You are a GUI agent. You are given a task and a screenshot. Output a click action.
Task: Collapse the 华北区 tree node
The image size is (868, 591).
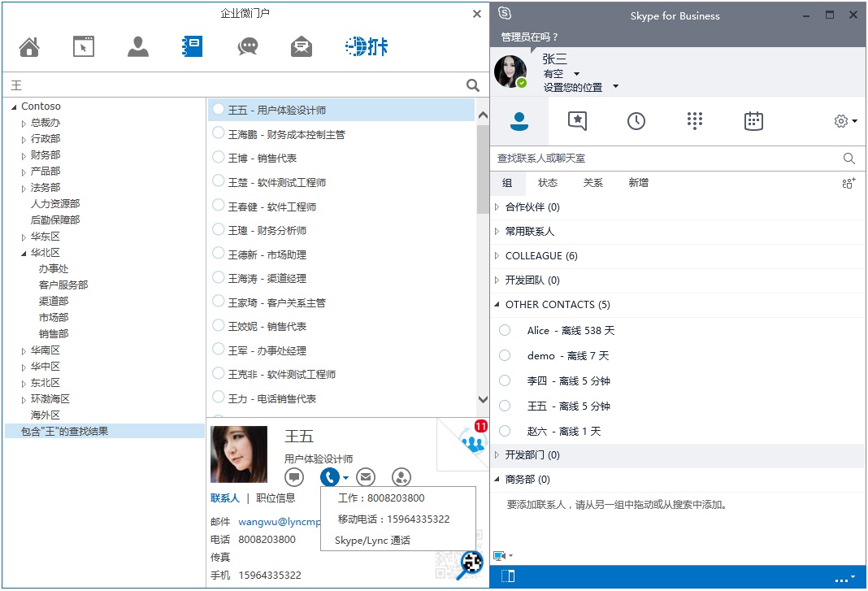pos(24,253)
